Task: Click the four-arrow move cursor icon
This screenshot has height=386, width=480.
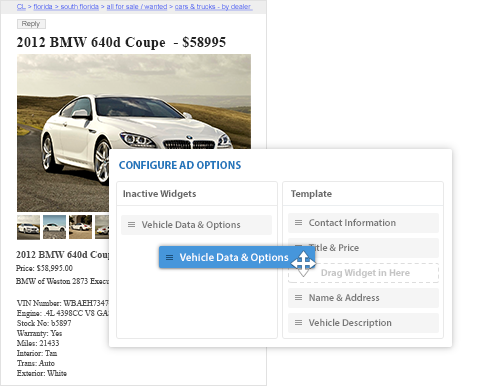Action: 303,264
